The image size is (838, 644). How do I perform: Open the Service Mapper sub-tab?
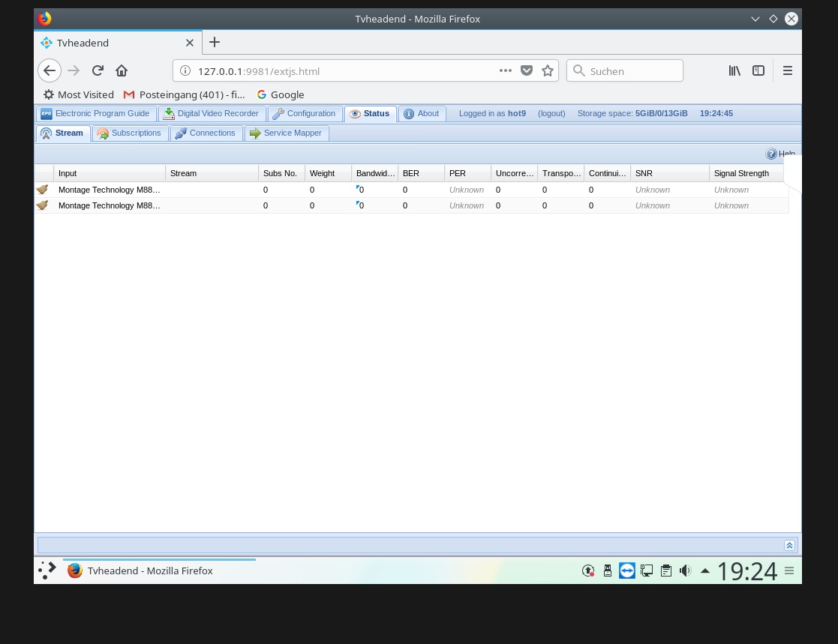point(287,133)
